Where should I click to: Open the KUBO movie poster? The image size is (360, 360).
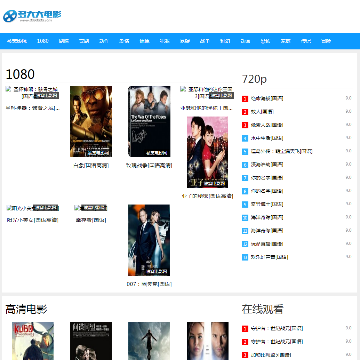pyautogui.click(x=33, y=341)
